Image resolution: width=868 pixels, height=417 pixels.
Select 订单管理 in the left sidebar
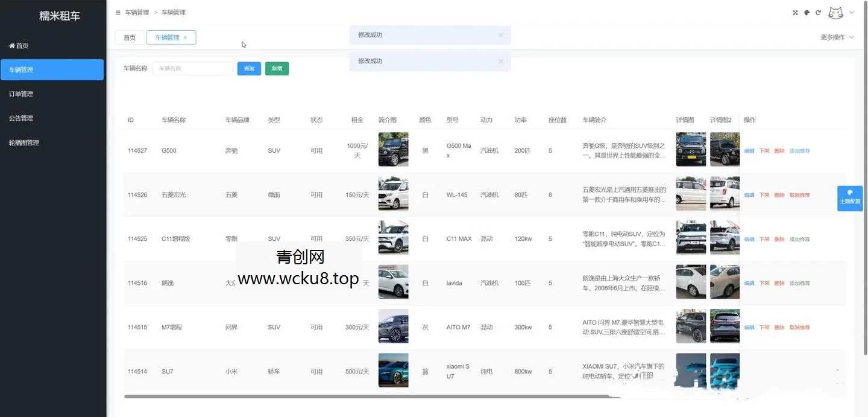tap(20, 94)
